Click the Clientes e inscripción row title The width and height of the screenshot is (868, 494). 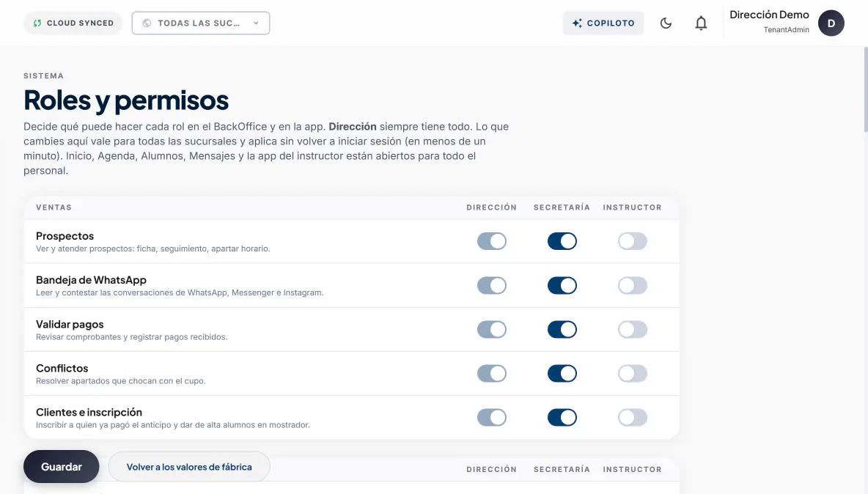89,412
